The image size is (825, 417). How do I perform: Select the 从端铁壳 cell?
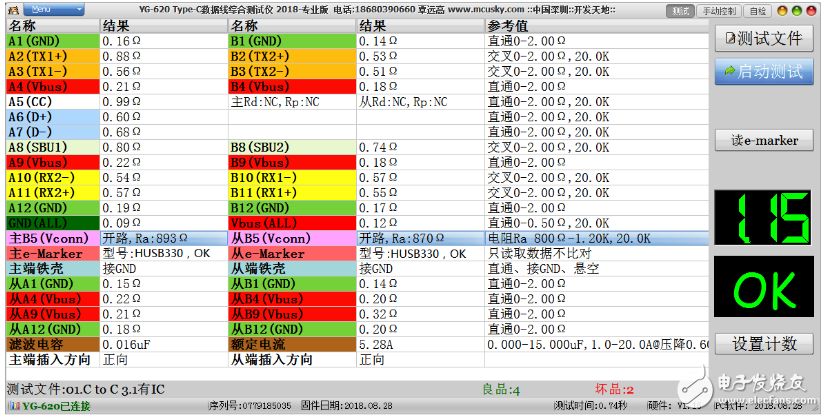tap(292, 269)
